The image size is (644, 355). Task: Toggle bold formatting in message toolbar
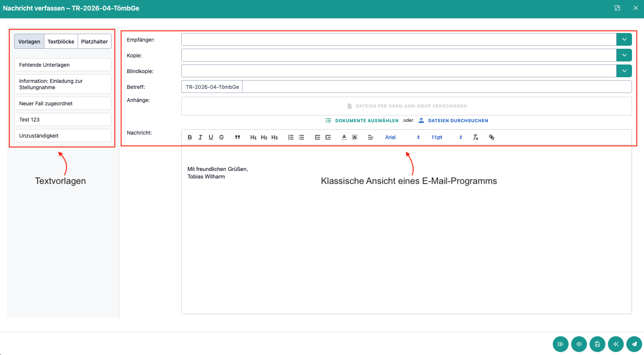(x=190, y=137)
